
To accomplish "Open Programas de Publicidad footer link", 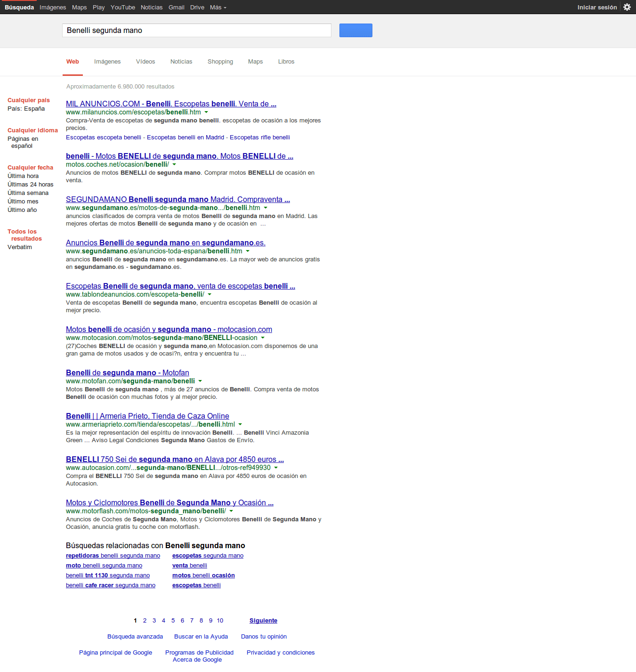I will (199, 653).
